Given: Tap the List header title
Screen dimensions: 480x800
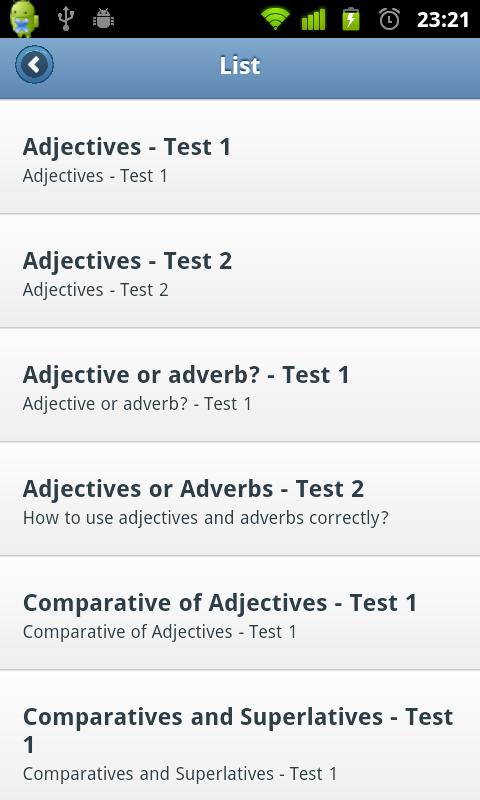Looking at the screenshot, I should coord(240,65).
